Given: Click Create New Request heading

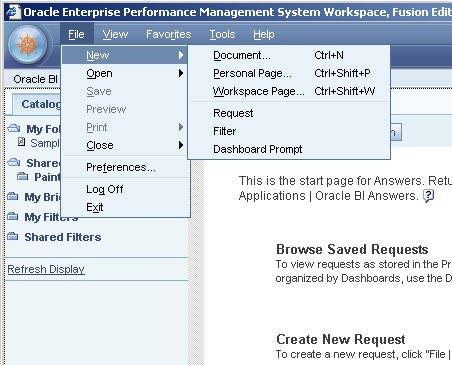Looking at the screenshot, I should coord(341,339).
